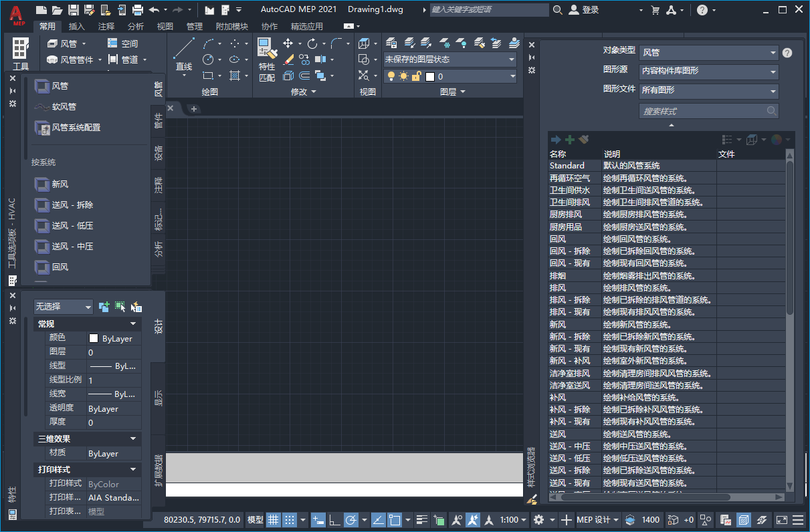
Task: Open the 附加模块 ribbon tab
Action: pos(231,27)
